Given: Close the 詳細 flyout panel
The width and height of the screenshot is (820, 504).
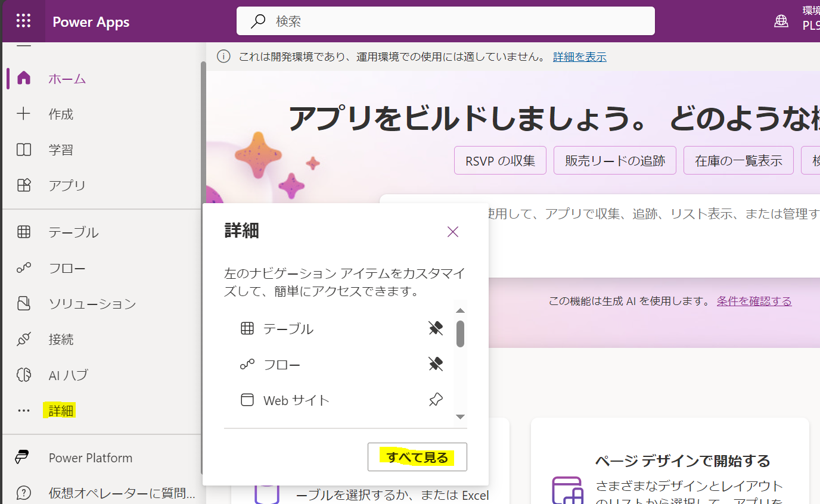Looking at the screenshot, I should click(x=453, y=232).
